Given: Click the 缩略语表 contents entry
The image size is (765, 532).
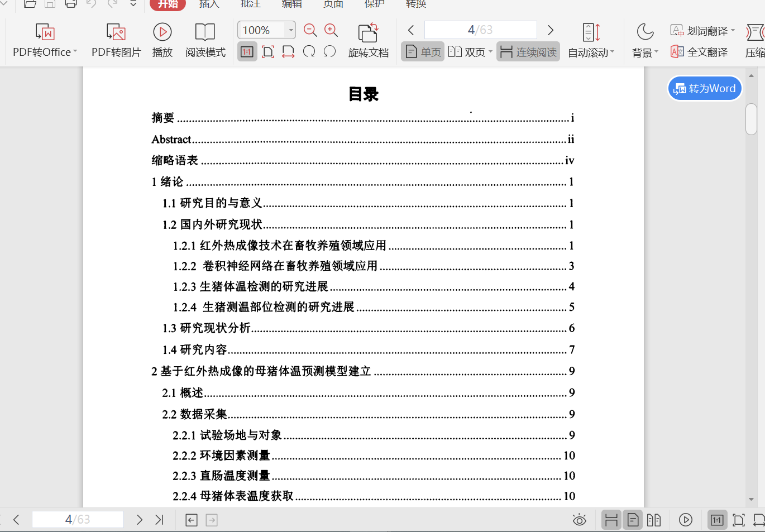Looking at the screenshot, I should click(363, 160).
